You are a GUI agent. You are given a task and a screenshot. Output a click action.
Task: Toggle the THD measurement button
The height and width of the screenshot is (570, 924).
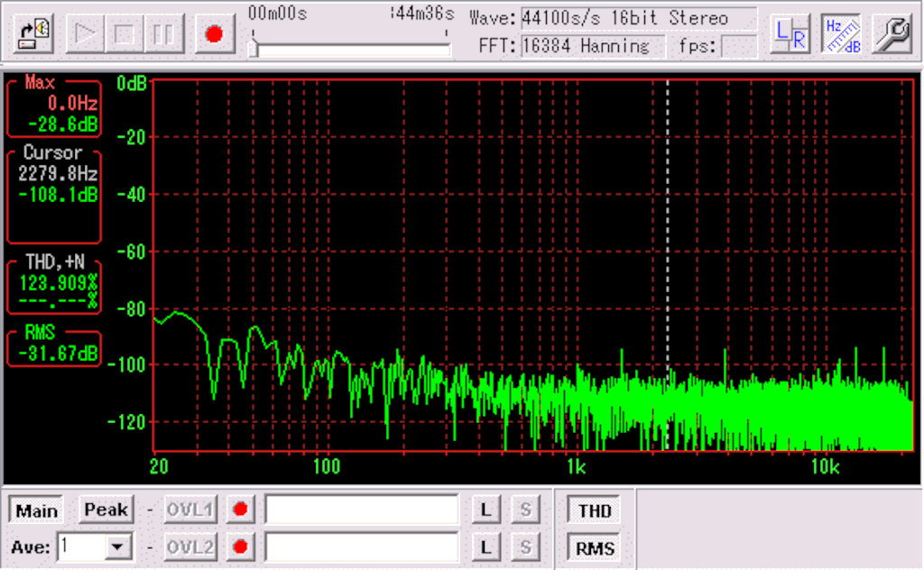[x=594, y=510]
